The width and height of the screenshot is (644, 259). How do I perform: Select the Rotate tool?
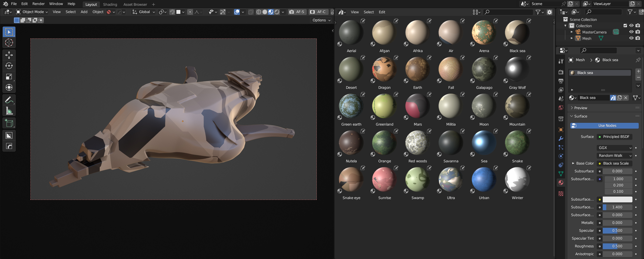pyautogui.click(x=9, y=66)
